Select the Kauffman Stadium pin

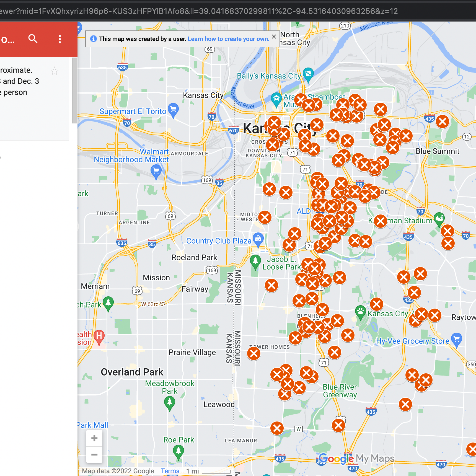439,219
